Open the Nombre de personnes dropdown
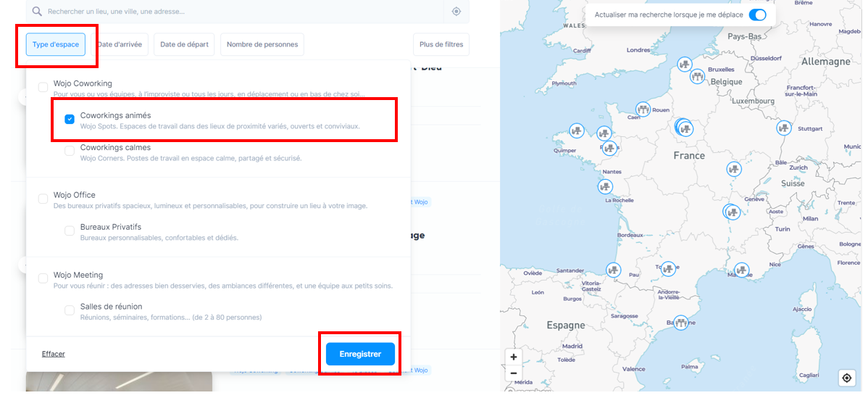Image resolution: width=868 pixels, height=398 pixels. click(262, 44)
